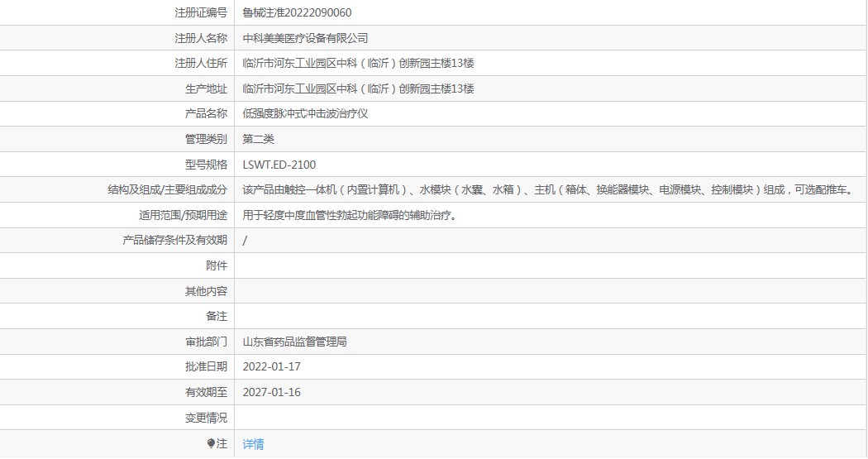Click the product structure description starting 该产品由触控一体机

click(549, 190)
